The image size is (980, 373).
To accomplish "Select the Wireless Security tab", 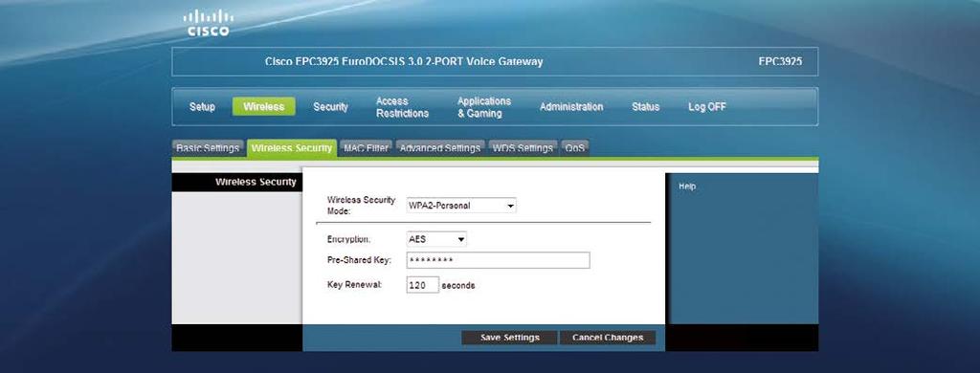I will click(292, 148).
